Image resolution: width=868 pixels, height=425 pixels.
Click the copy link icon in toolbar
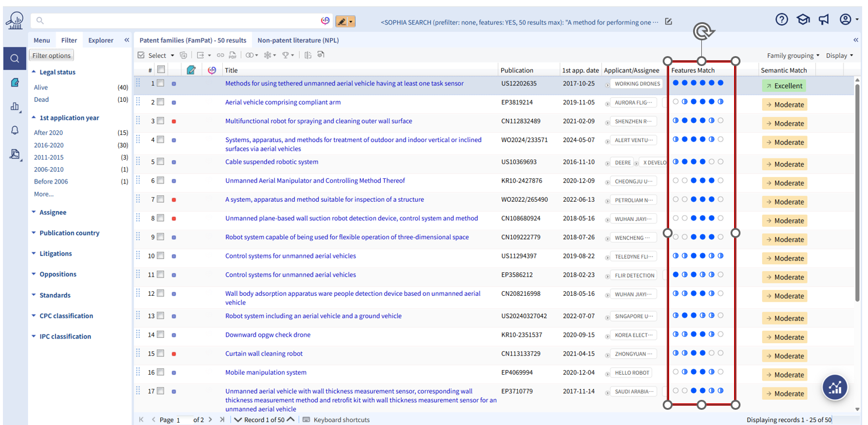[x=221, y=56]
